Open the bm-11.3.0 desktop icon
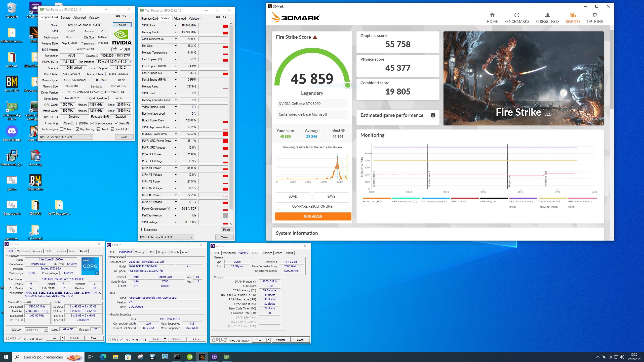 [x=12, y=84]
